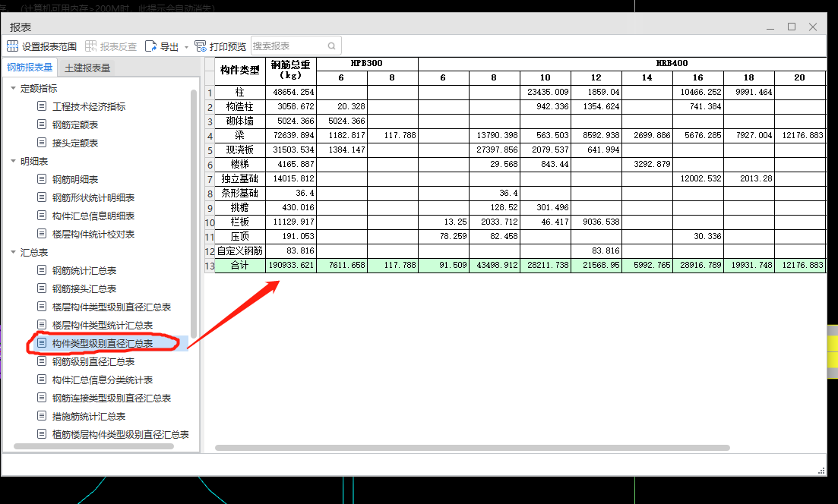The height and width of the screenshot is (504, 838).
Task: Click cell value 9036.538 in 栏板 row
Action: (596, 222)
